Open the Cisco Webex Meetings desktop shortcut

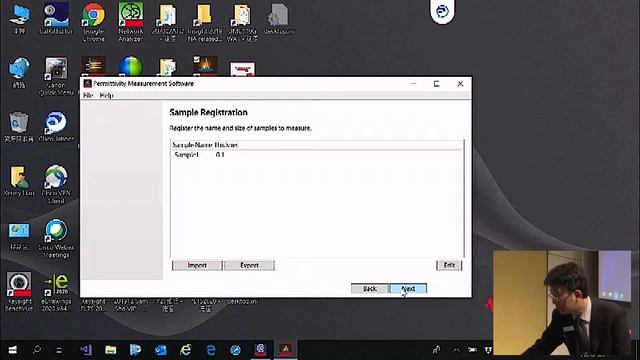(56, 238)
